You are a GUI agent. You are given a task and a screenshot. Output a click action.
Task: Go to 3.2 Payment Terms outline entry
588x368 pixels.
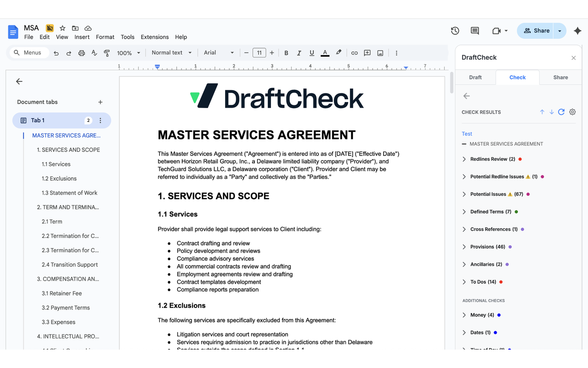point(66,308)
